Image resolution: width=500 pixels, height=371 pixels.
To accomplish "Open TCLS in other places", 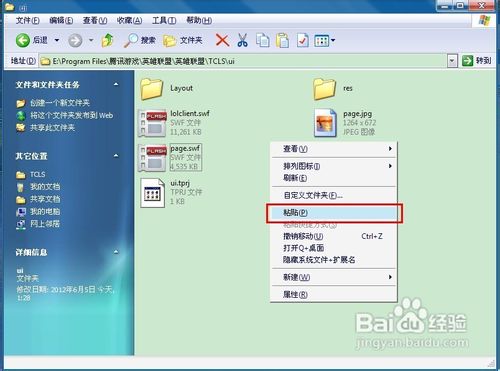I will (38, 174).
